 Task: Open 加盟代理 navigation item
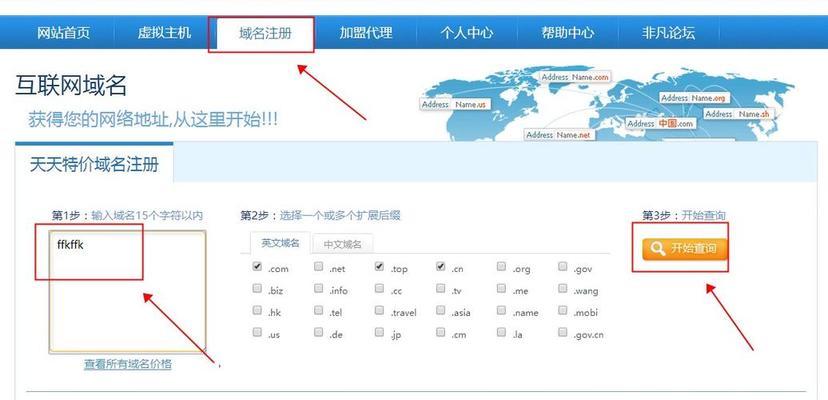pos(366,33)
